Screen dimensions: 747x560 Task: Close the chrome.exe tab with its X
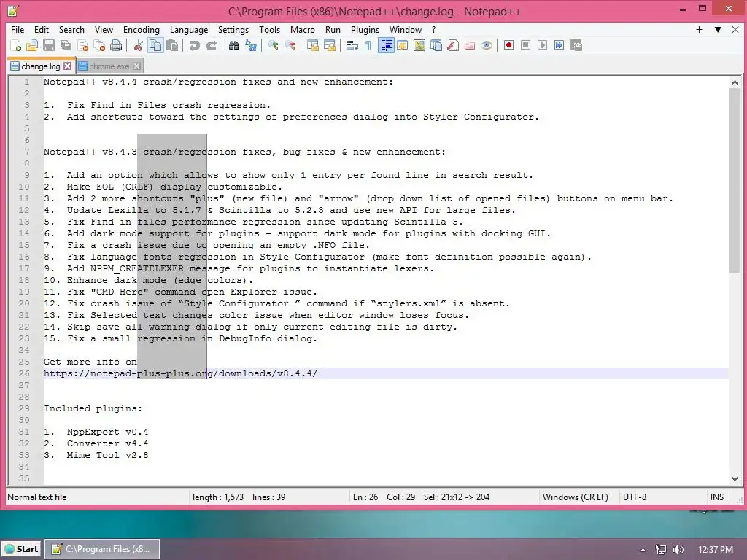(x=136, y=66)
